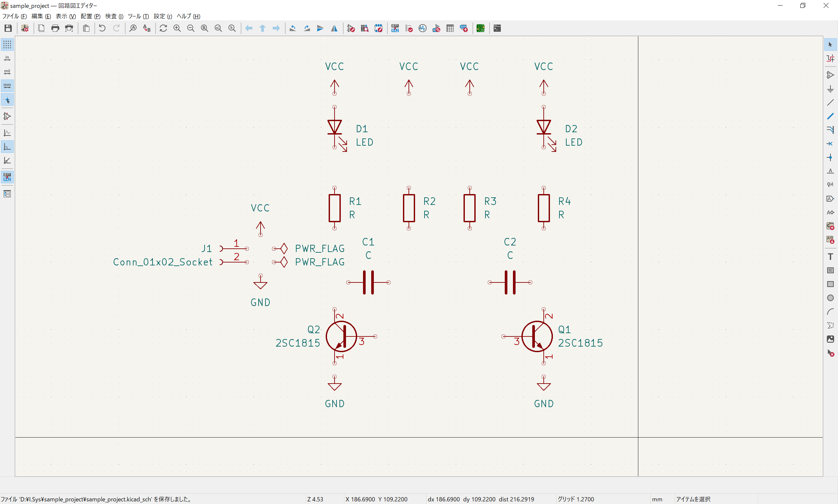Enable free-angle line drawing mode
Screen dimensions: 838x504
click(7, 133)
